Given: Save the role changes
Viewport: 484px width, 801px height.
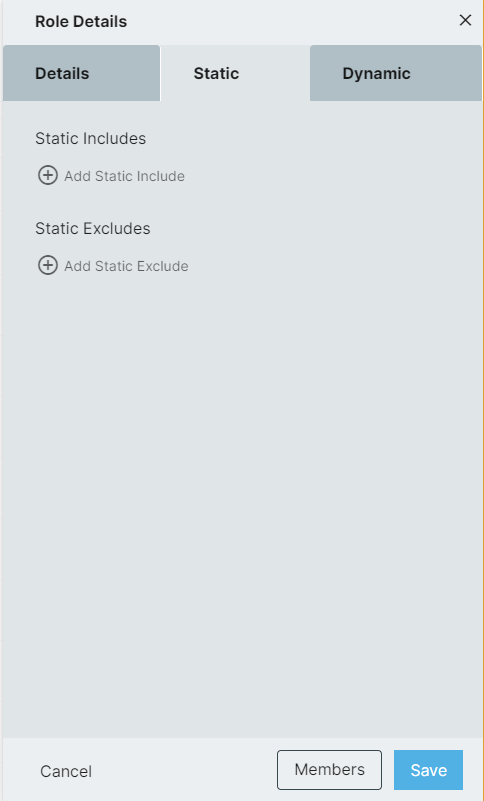Looking at the screenshot, I should pyautogui.click(x=428, y=770).
